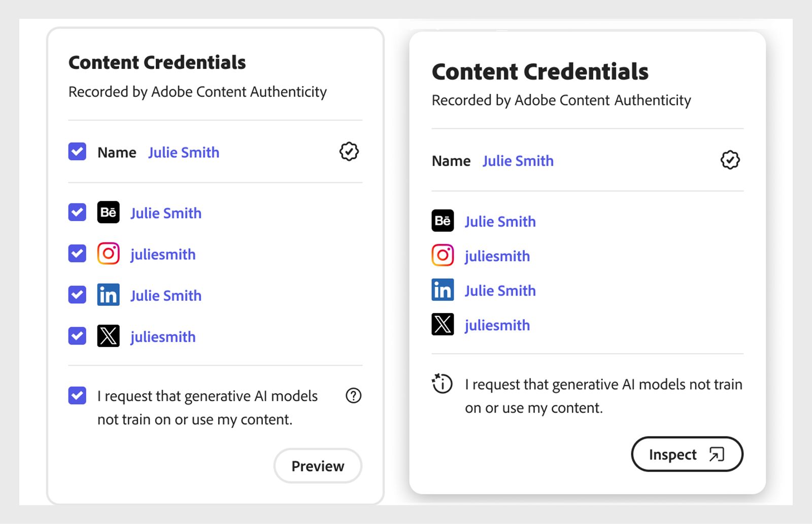Open the Julie Smith name link

[184, 152]
